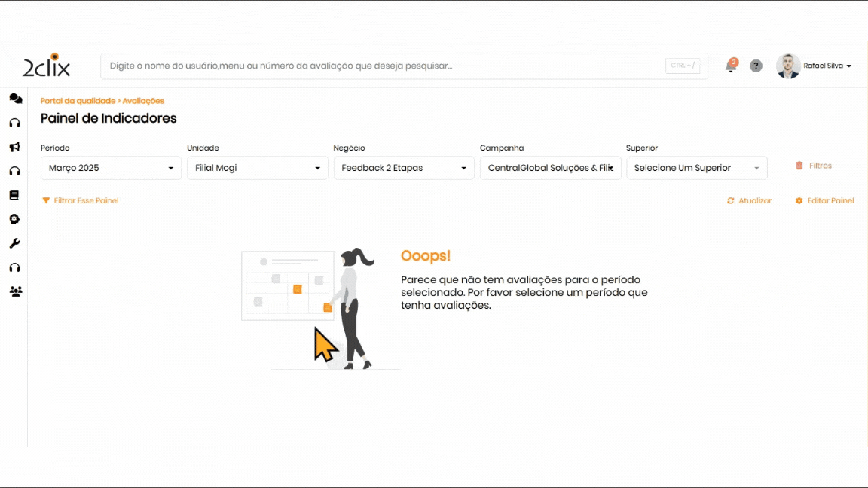The width and height of the screenshot is (868, 488).
Task: Select the head-with-gear sidebar icon
Action: tap(14, 219)
